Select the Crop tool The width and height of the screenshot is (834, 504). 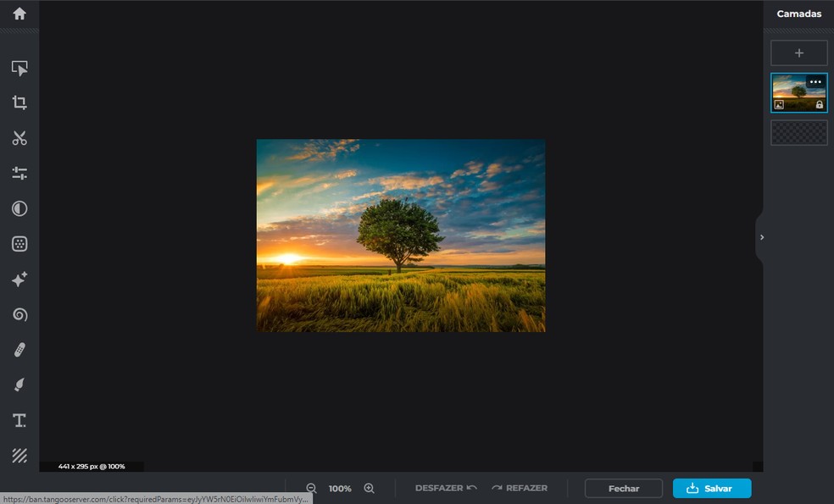[19, 102]
